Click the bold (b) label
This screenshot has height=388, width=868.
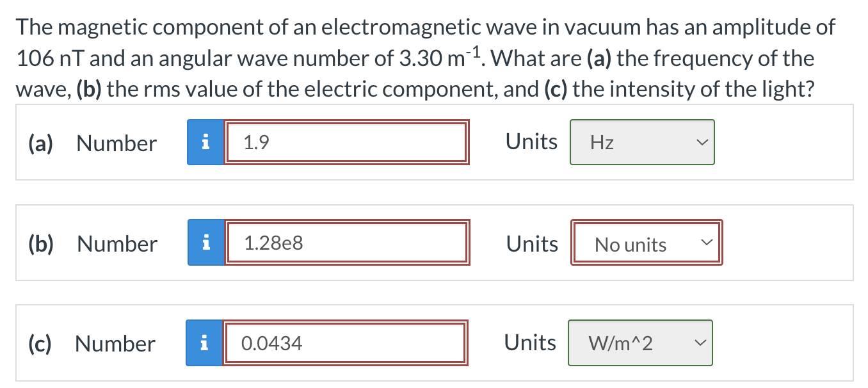tap(40, 243)
